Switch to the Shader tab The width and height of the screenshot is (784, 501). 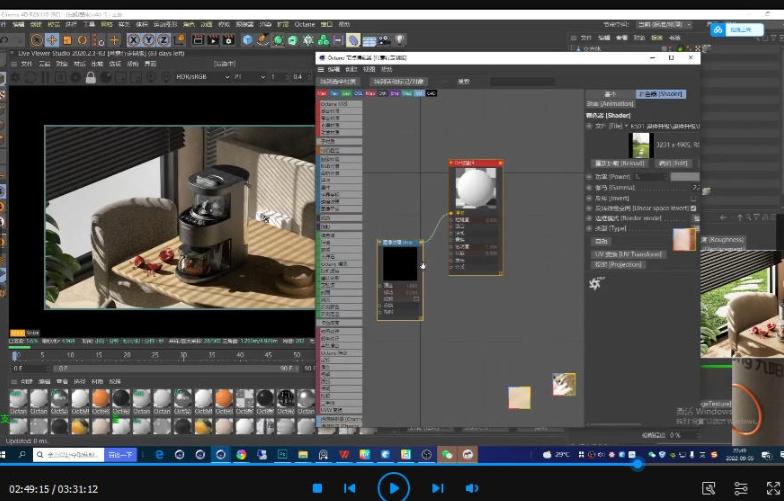pyautogui.click(x=661, y=94)
